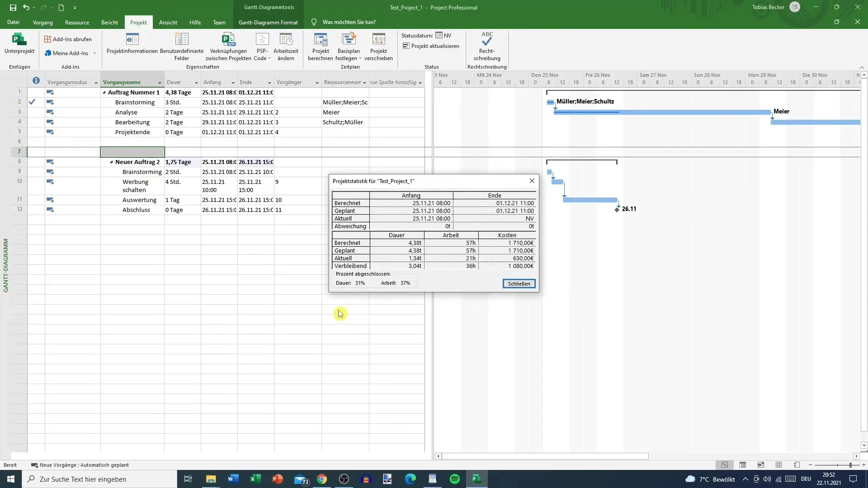
Task: Click Schließen in the Projektstatistik dialog
Action: click(519, 284)
